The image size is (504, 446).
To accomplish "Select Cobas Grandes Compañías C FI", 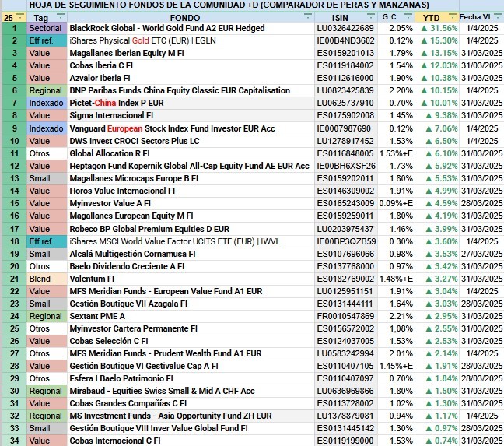I will pyautogui.click(x=191, y=403).
